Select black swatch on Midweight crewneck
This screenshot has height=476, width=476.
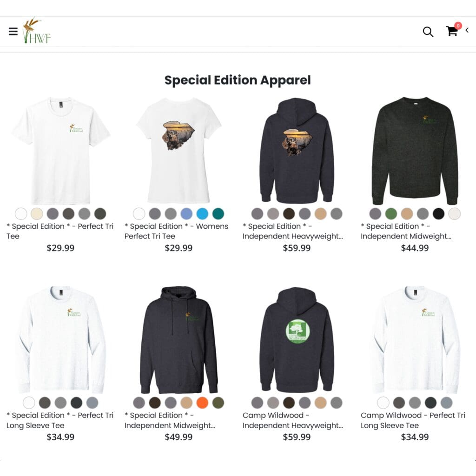pos(438,214)
